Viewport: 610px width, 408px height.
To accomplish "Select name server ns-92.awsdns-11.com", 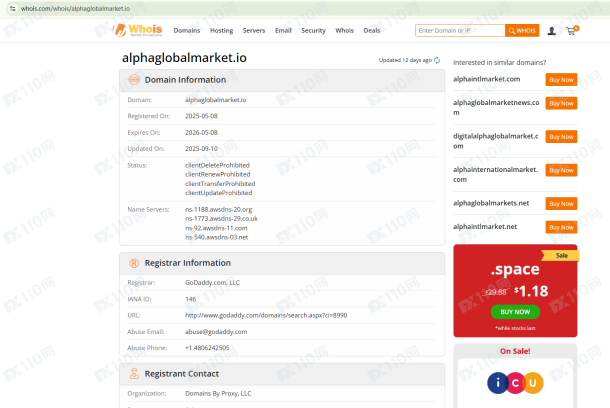I will 216,228.
